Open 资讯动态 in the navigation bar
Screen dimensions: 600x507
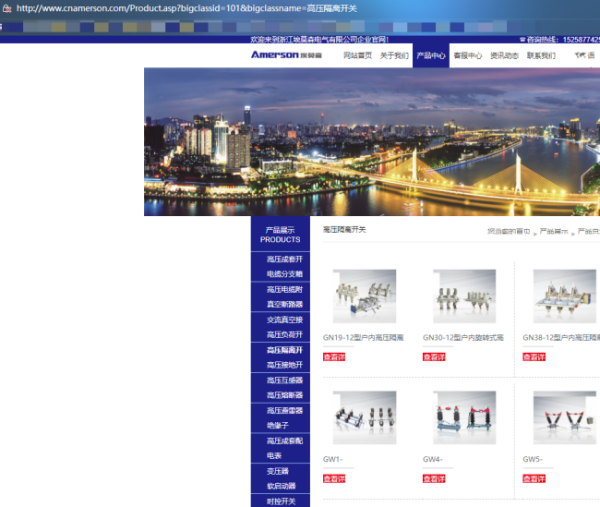(x=504, y=56)
